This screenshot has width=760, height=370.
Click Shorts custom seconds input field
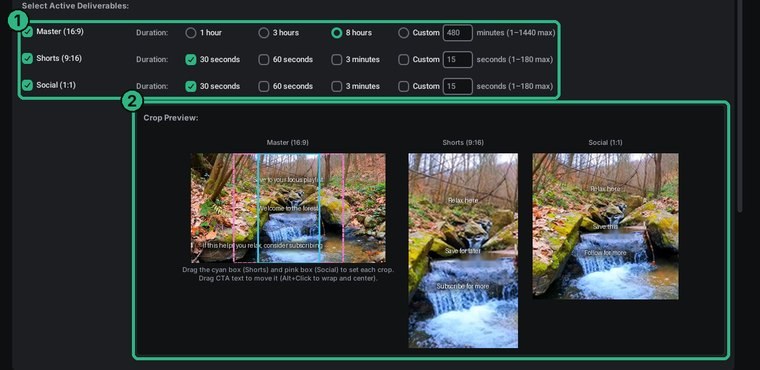(x=458, y=60)
